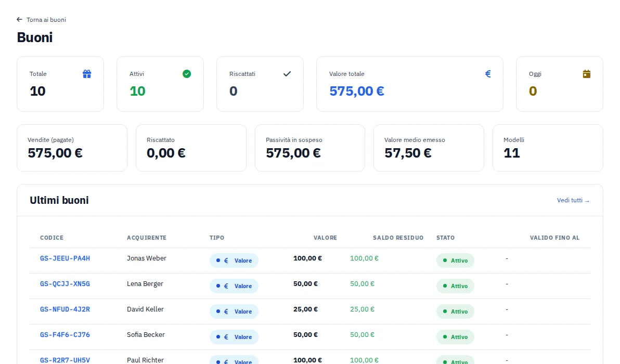Click the back arrow beside Torna ai buoni
Image resolution: width=620 pixels, height=364 pixels.
point(19,19)
